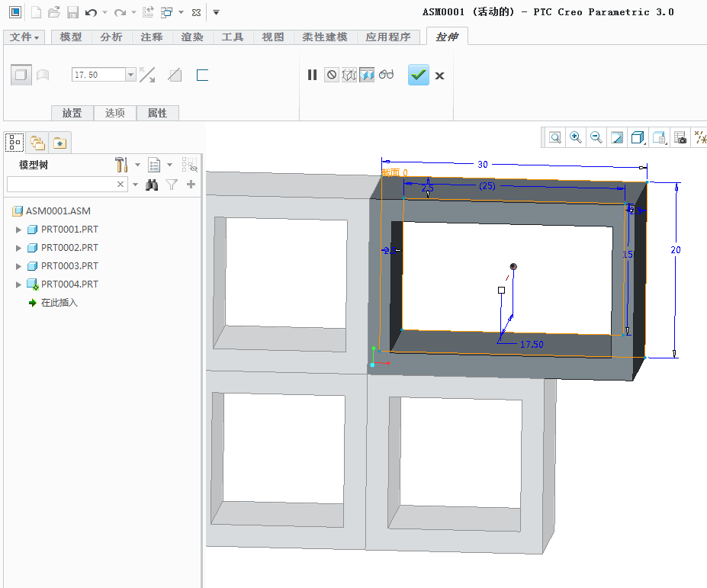Image resolution: width=707 pixels, height=588 pixels.
Task: Open the tree Show dropdown arrow
Action: (169, 165)
